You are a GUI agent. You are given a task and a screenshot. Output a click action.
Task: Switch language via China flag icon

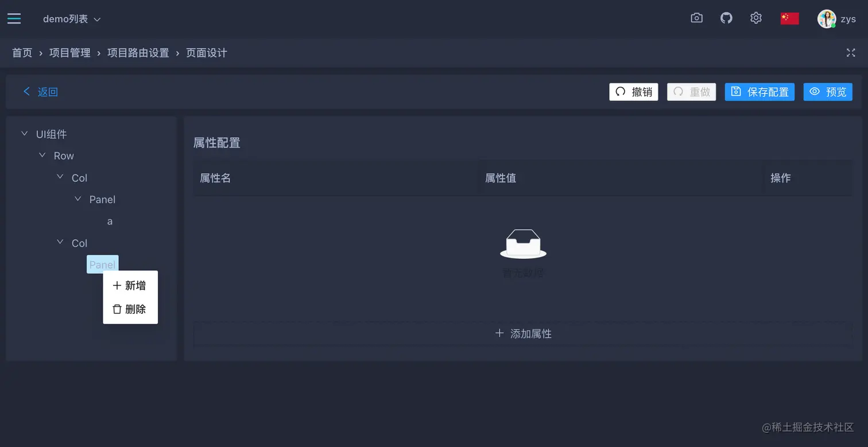click(789, 18)
